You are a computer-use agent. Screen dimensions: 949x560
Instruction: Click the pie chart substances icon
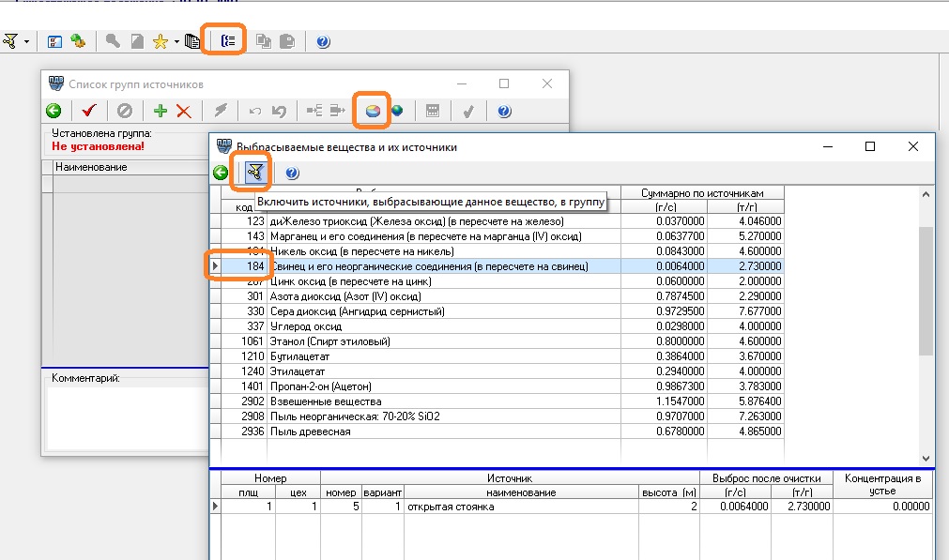pos(373,111)
